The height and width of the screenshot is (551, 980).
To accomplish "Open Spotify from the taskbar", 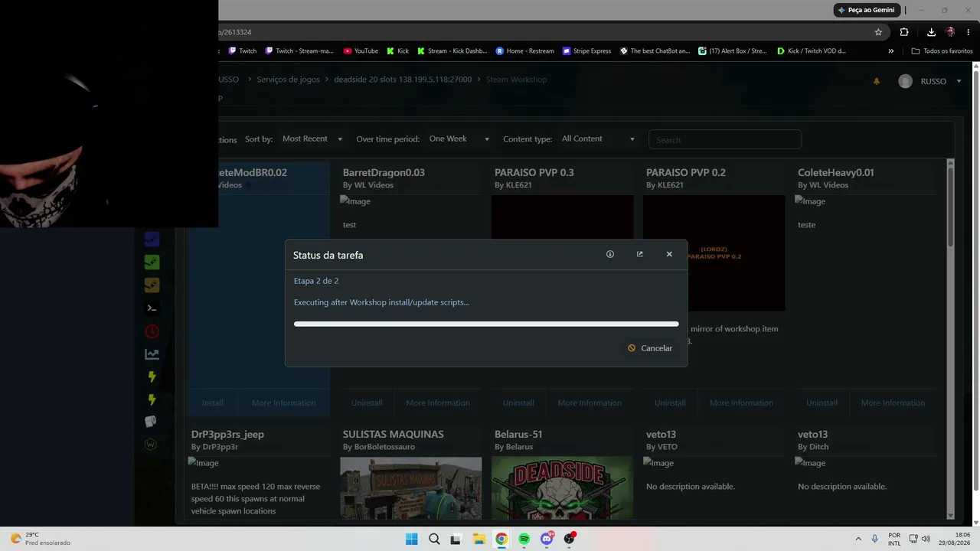I will (524, 539).
